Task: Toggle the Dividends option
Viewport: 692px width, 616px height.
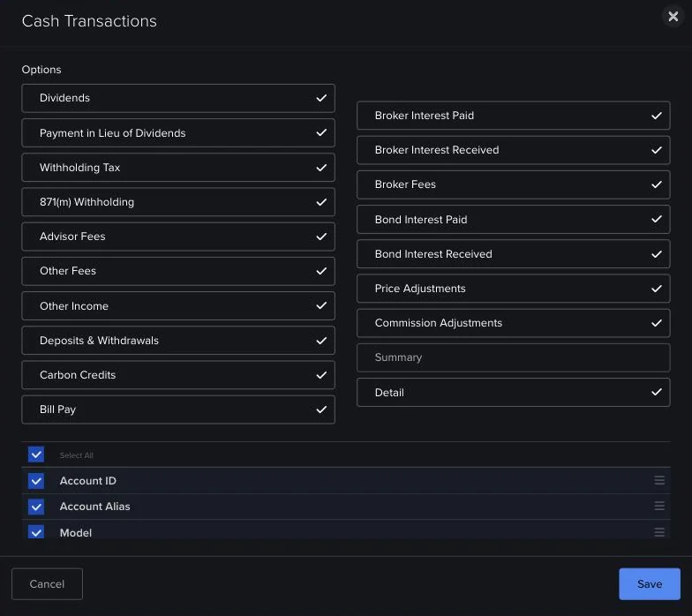Action: tap(178, 98)
